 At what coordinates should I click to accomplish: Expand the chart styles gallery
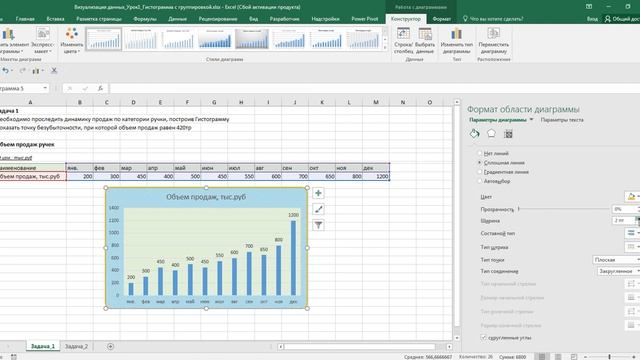click(x=385, y=48)
